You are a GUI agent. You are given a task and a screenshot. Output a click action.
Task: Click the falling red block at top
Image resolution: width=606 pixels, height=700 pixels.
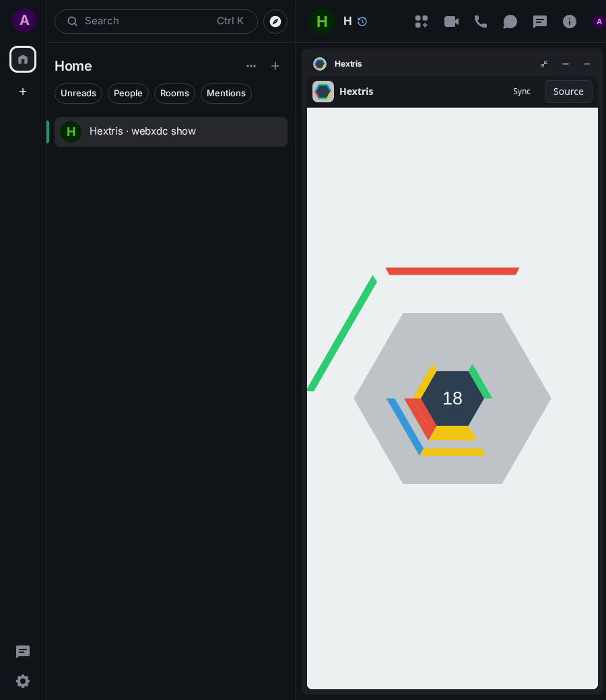pos(452,271)
